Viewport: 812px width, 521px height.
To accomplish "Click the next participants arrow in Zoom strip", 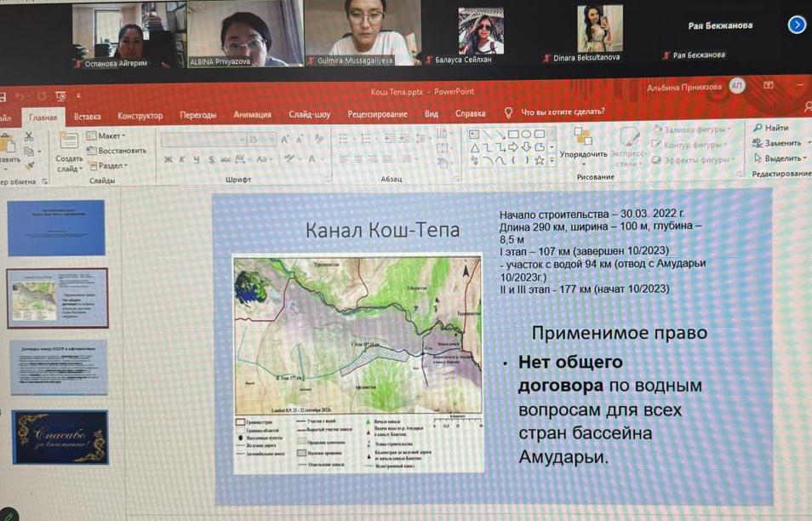I will click(x=797, y=25).
